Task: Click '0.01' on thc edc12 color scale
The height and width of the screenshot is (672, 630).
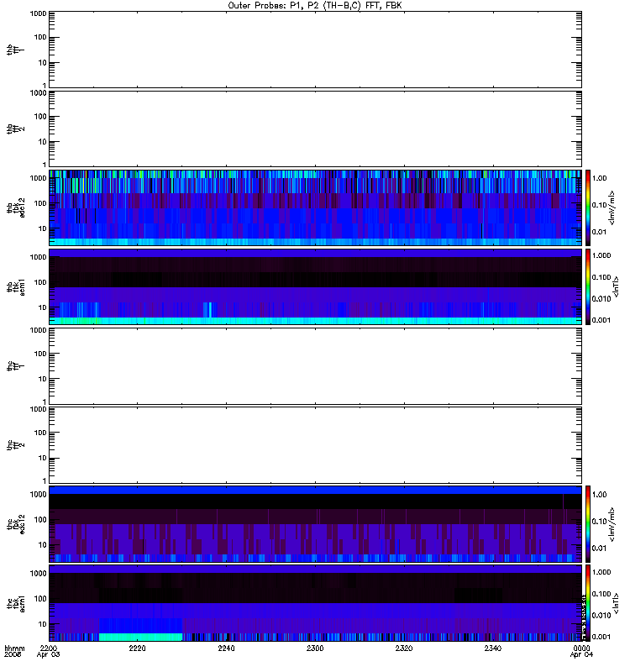Action: pyautogui.click(x=599, y=549)
